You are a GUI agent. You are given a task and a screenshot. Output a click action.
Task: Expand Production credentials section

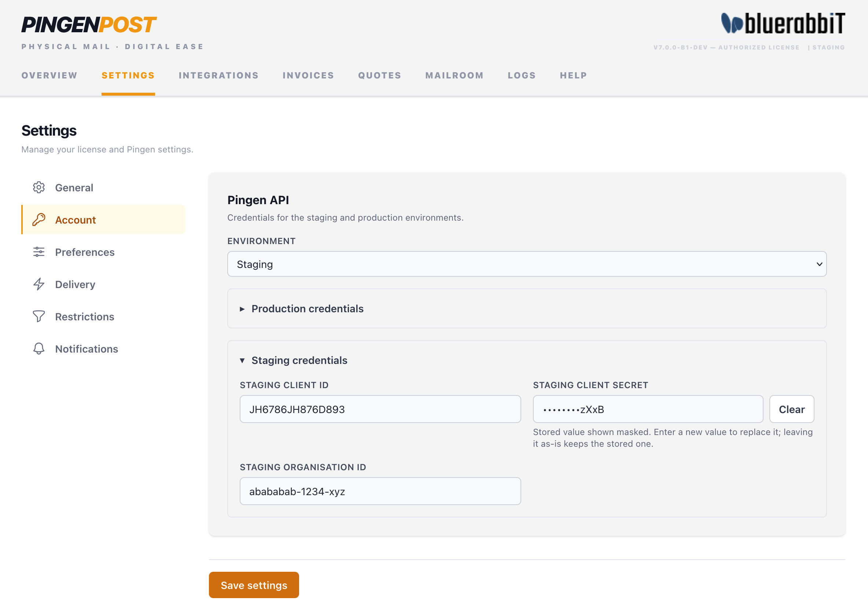(x=527, y=309)
